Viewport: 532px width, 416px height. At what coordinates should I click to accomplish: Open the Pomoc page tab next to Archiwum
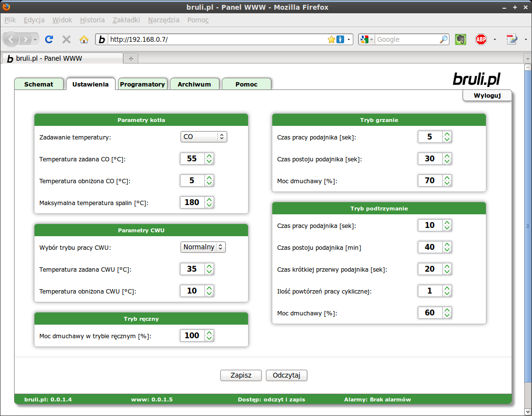click(x=246, y=84)
